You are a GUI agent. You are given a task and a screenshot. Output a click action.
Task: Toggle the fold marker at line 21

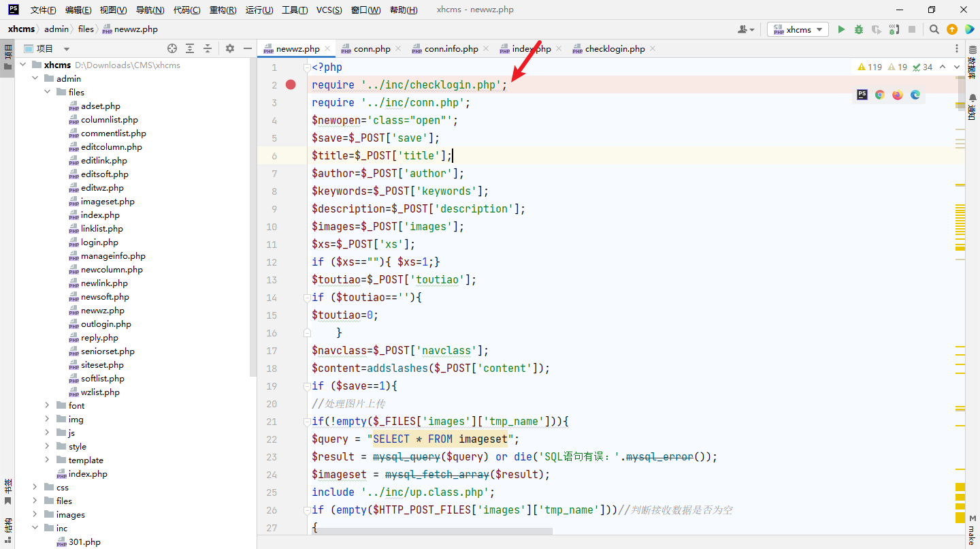(307, 422)
